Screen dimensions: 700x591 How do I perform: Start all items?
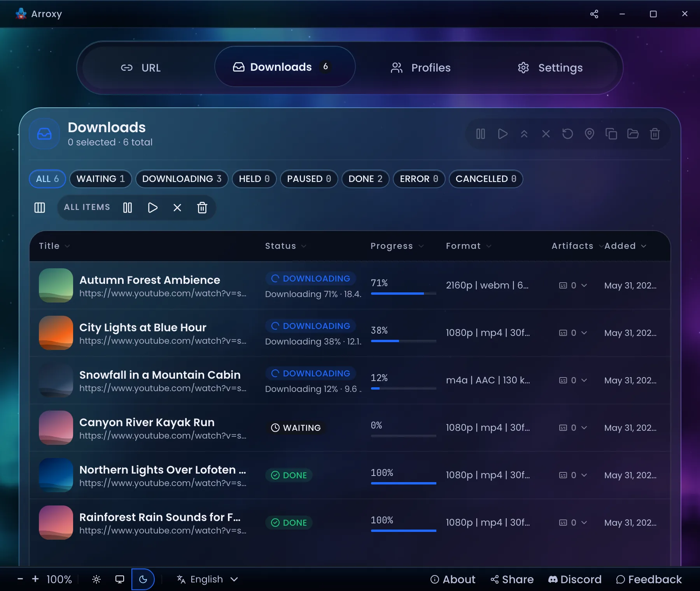pyautogui.click(x=152, y=208)
